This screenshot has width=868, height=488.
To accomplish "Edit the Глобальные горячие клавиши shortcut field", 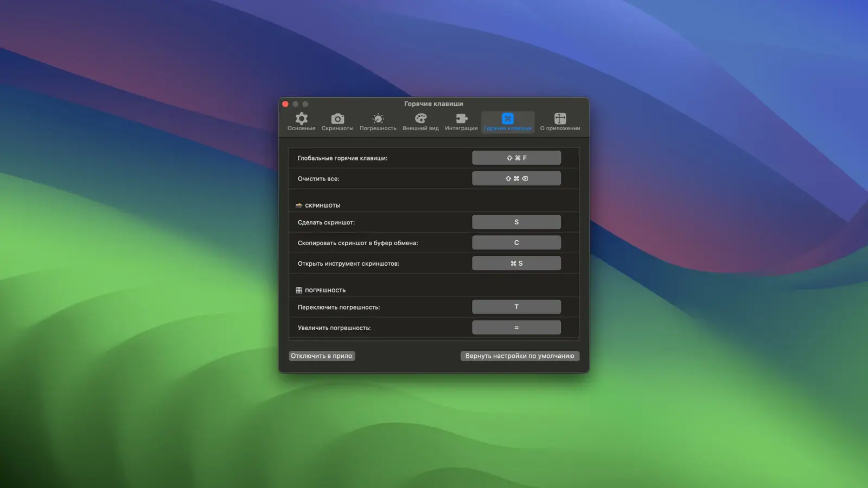I will (516, 158).
